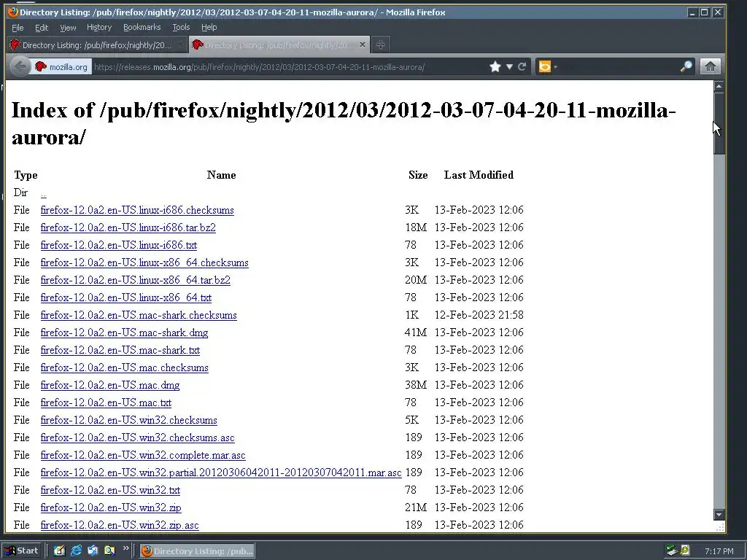Viewport: 747px width, 560px height.
Task: Download mac-shark.dmg link
Action: 124,332
